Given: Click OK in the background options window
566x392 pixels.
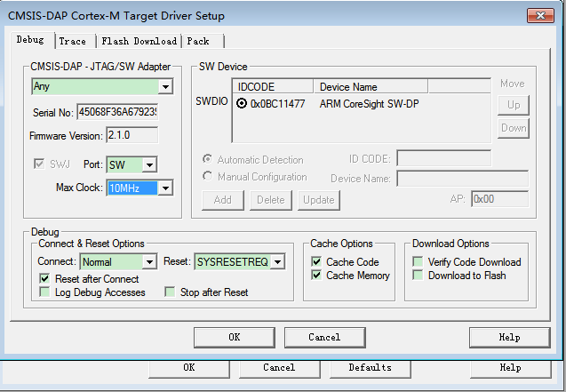Looking at the screenshot, I should point(189,368).
